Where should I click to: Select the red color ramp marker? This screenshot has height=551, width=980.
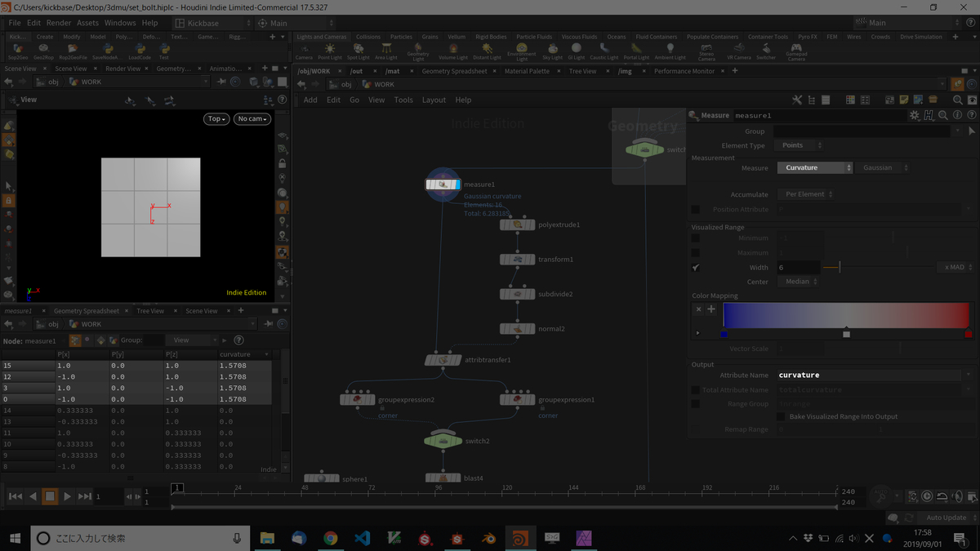pyautogui.click(x=969, y=334)
